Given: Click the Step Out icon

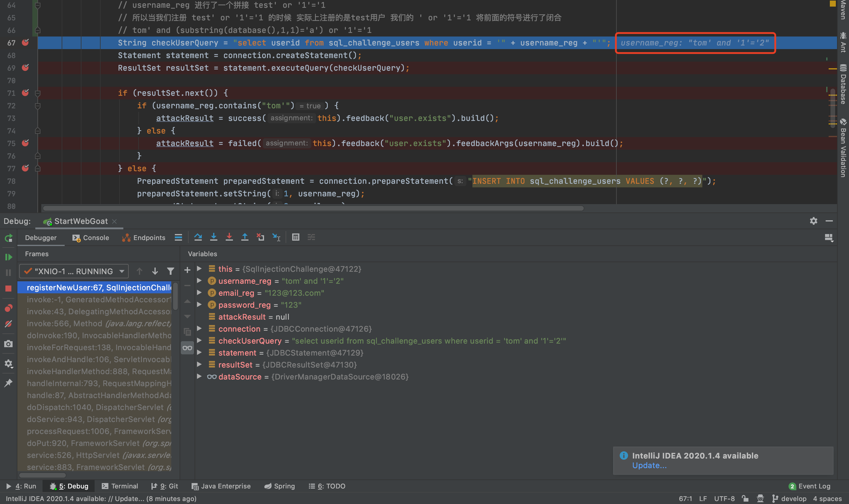Looking at the screenshot, I should 245,237.
